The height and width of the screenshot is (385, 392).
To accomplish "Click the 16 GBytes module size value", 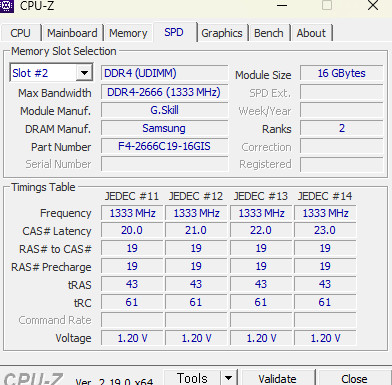I will coord(341,73).
